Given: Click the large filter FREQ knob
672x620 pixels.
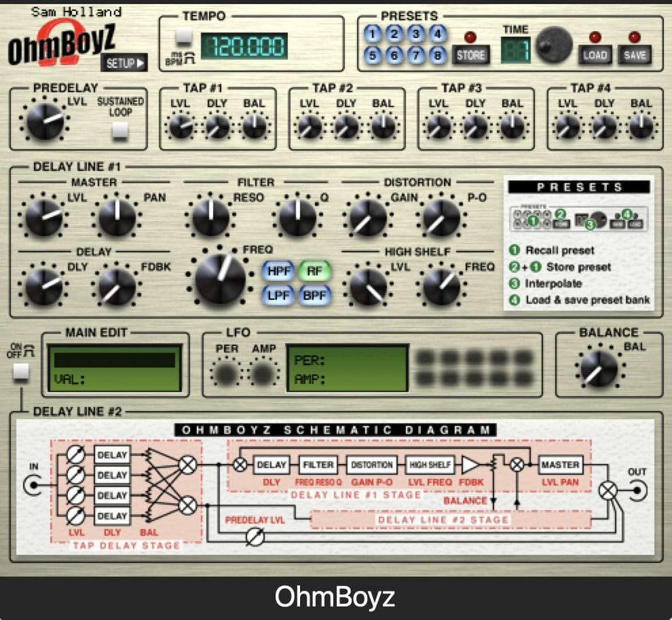Looking at the screenshot, I should pos(221,279).
